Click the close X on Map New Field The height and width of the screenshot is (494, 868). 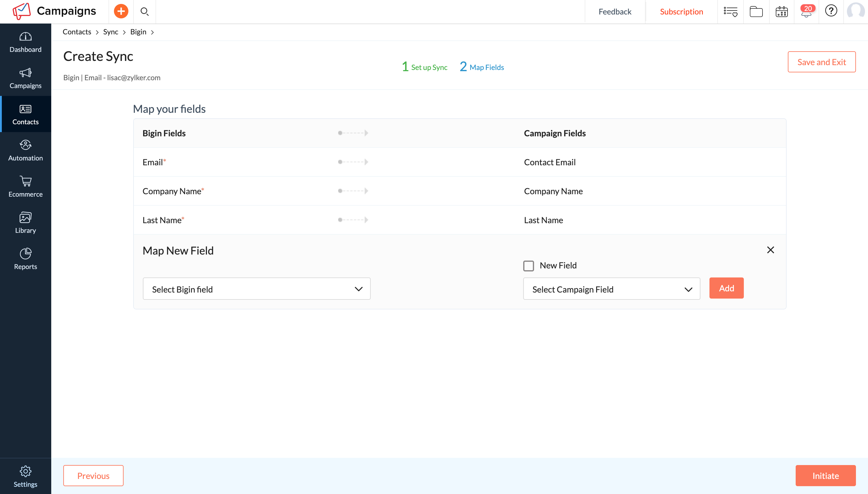coord(771,250)
